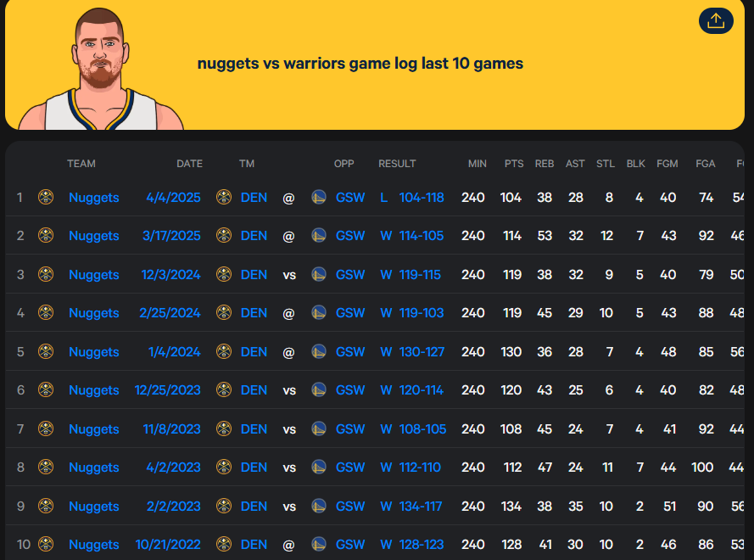Click Nuggets team logo in row 3
The width and height of the screenshot is (754, 560).
pos(46,274)
